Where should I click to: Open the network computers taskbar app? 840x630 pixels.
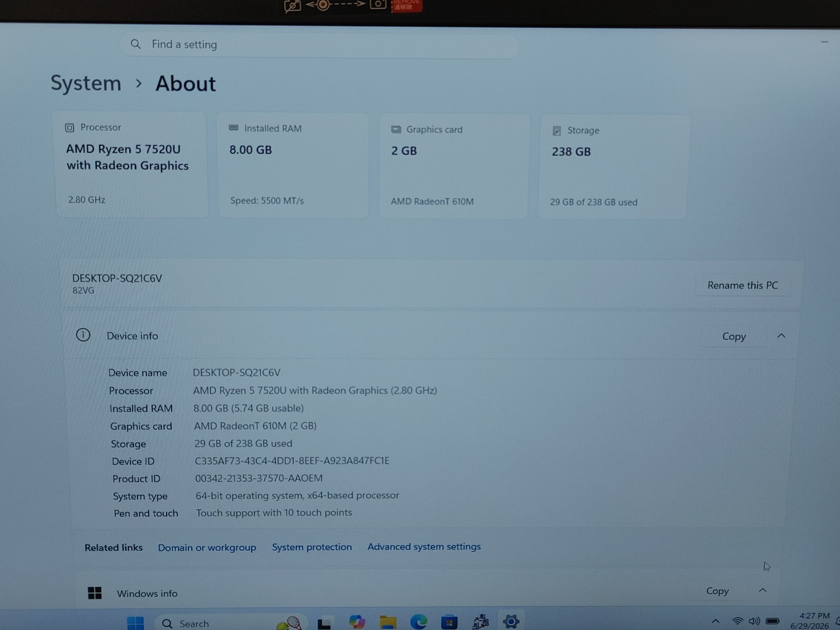tap(480, 622)
